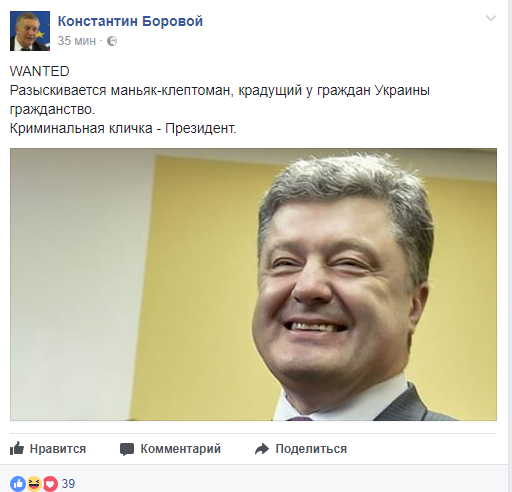512x492 pixels.
Task: Open the reaction count 39
Action: tap(68, 484)
